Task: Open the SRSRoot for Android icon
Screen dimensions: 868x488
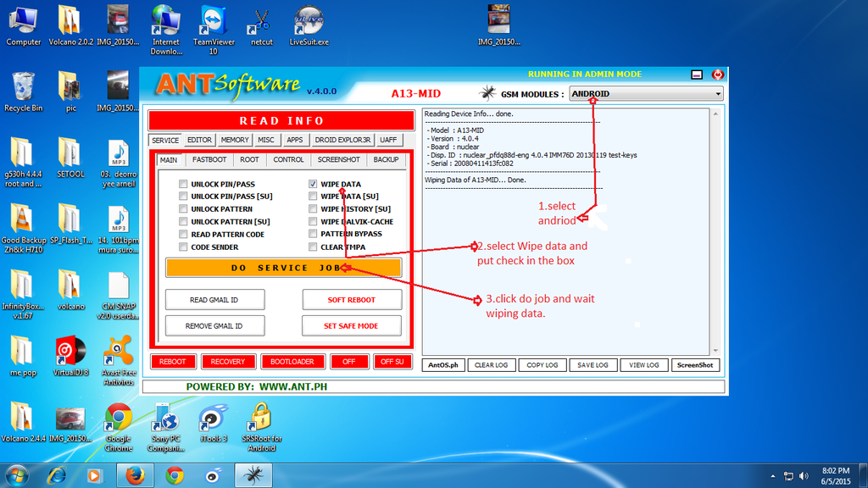Action: 261,419
